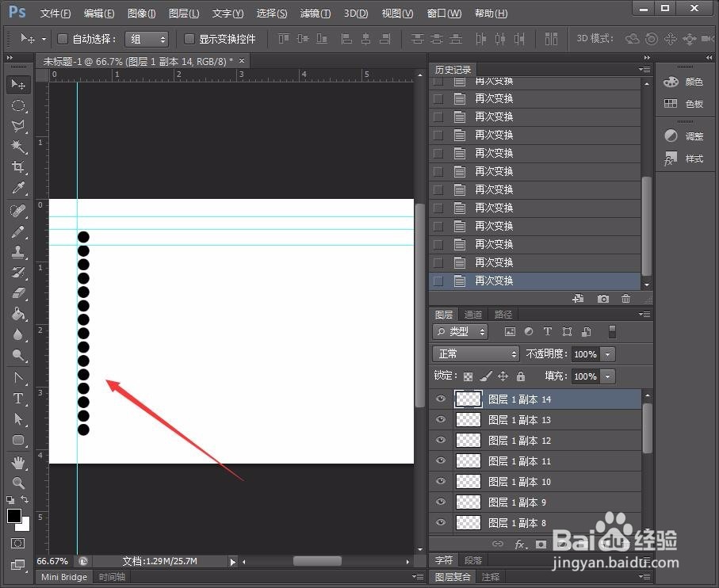Switch to the 通道 tab

click(473, 315)
